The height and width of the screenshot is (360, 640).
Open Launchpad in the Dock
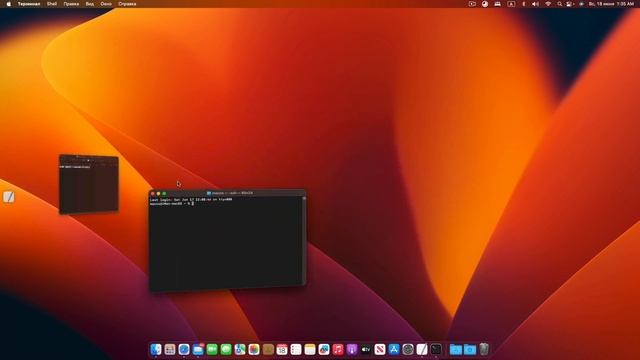pyautogui.click(x=170, y=349)
